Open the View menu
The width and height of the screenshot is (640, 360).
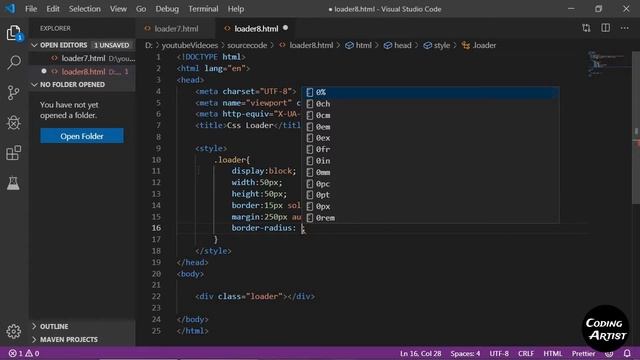point(118,9)
